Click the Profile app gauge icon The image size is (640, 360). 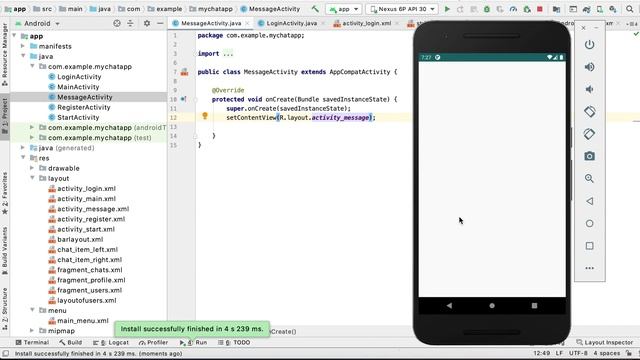[513, 9]
